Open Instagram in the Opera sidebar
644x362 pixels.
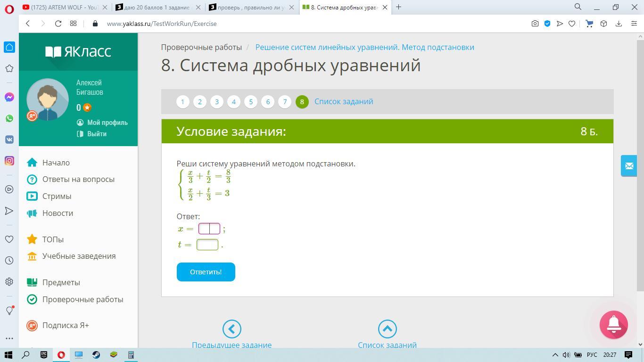9,161
